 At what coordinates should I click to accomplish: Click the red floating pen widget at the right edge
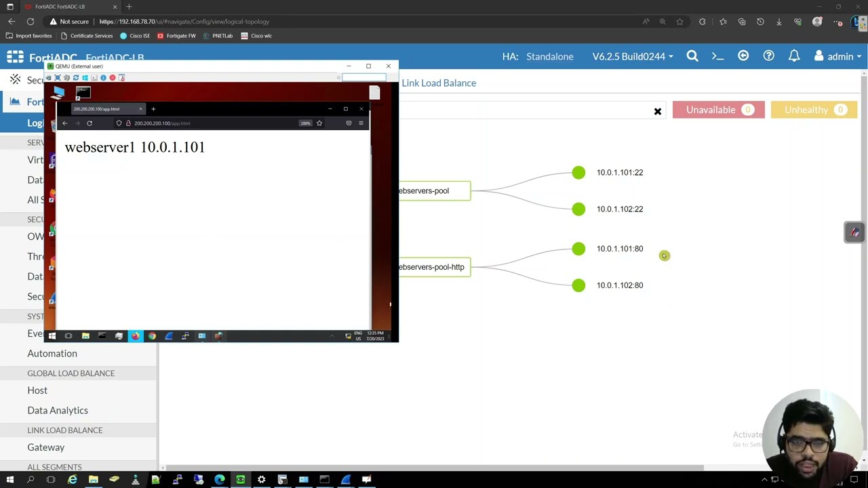[854, 232]
